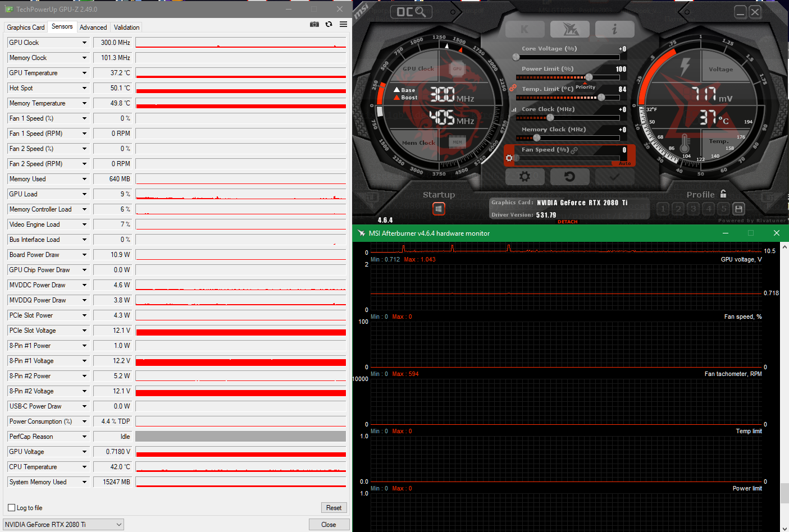Select Afterburner profile slot 2
Image resolution: width=789 pixels, height=532 pixels.
click(678, 209)
